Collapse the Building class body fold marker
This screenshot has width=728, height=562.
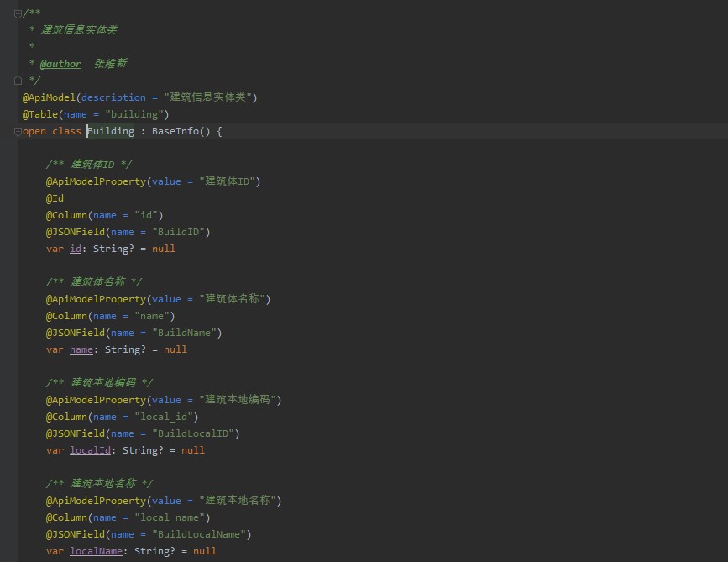coord(18,131)
